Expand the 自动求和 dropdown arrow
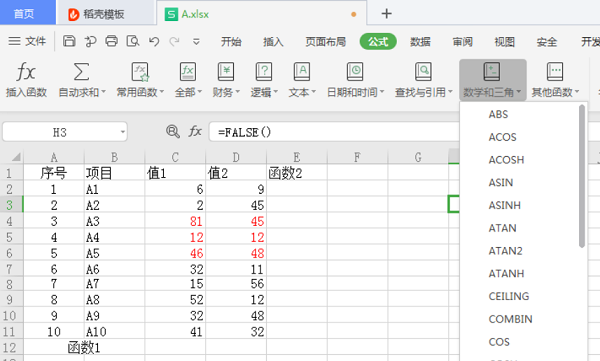 (x=103, y=92)
